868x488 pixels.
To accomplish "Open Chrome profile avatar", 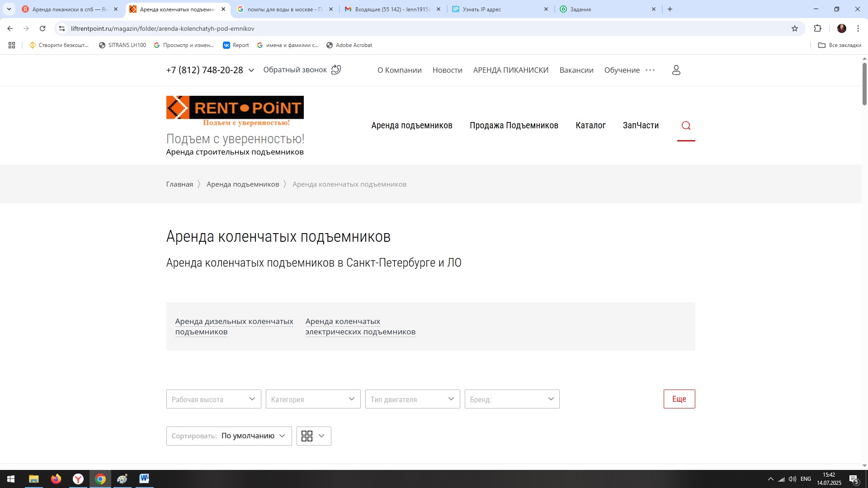I will (x=842, y=28).
